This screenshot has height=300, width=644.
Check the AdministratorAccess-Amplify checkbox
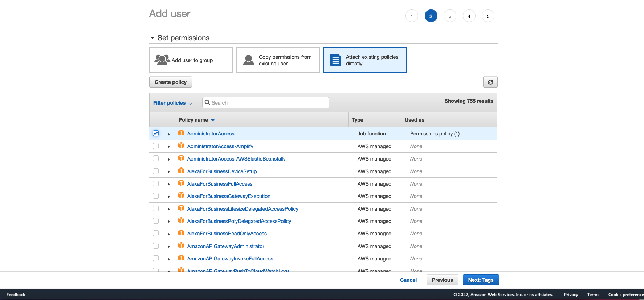point(156,146)
